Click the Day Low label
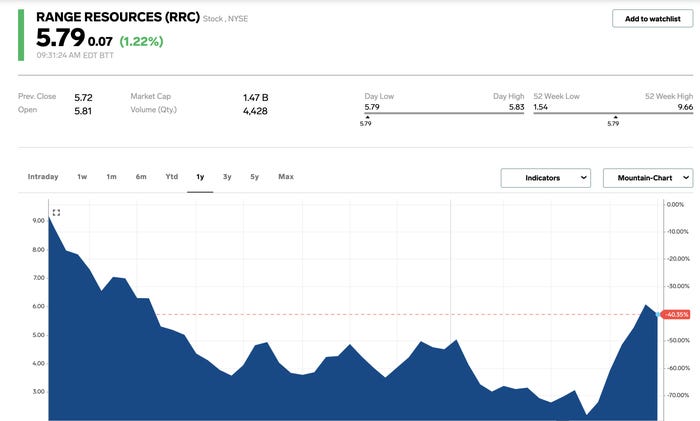Viewport: 700px width, 421px height. (x=379, y=96)
